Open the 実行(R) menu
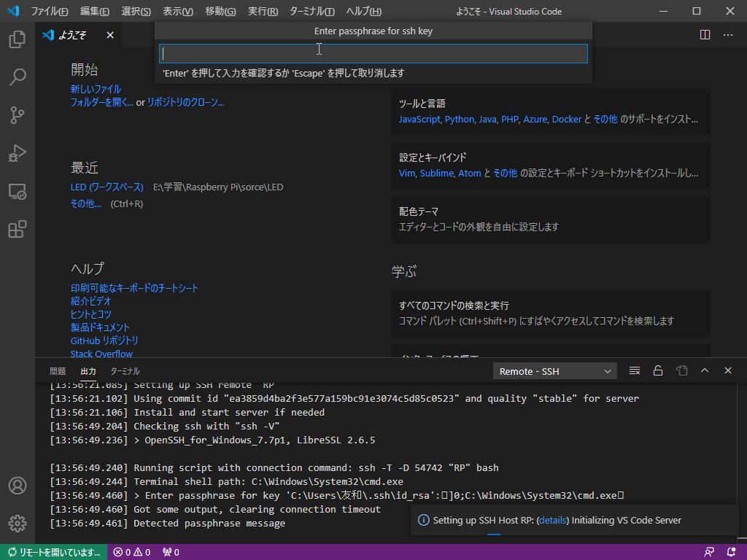The height and width of the screenshot is (560, 747). click(263, 11)
